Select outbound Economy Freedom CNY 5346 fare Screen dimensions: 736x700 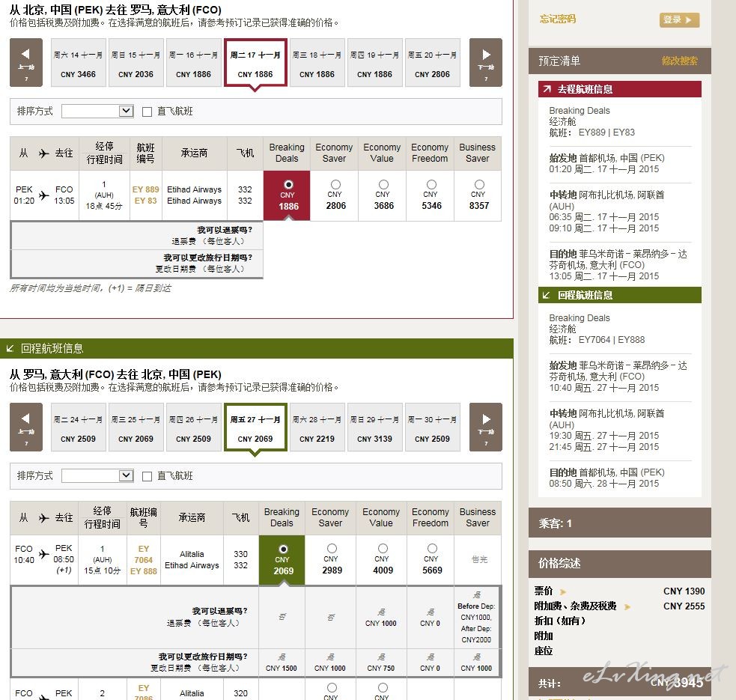[431, 184]
